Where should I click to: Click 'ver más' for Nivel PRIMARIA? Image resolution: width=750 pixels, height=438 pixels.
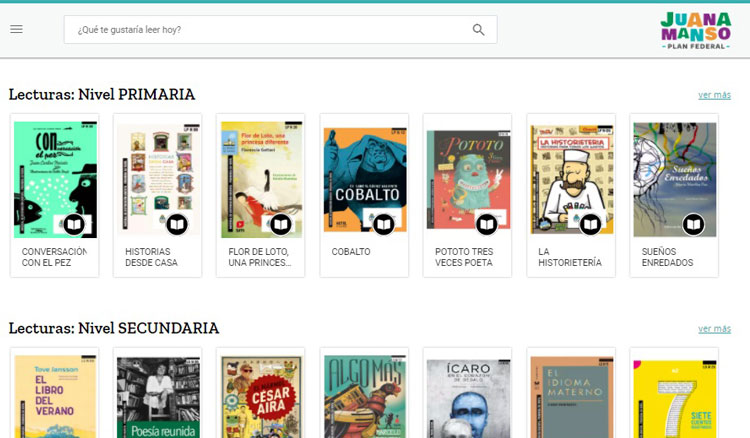tap(714, 95)
